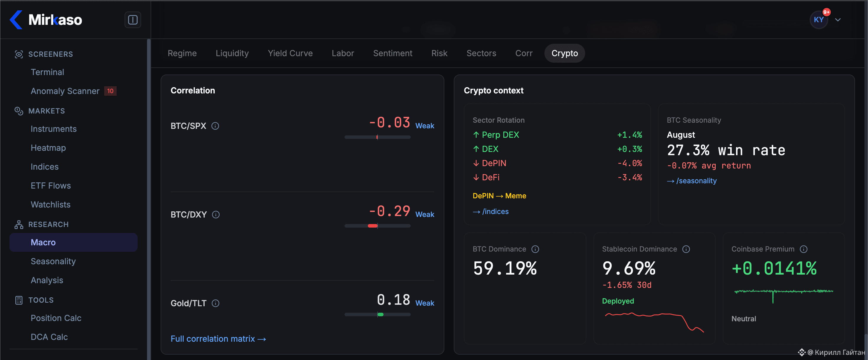The width and height of the screenshot is (868, 360).
Task: Follow the /indices link
Action: (491, 212)
